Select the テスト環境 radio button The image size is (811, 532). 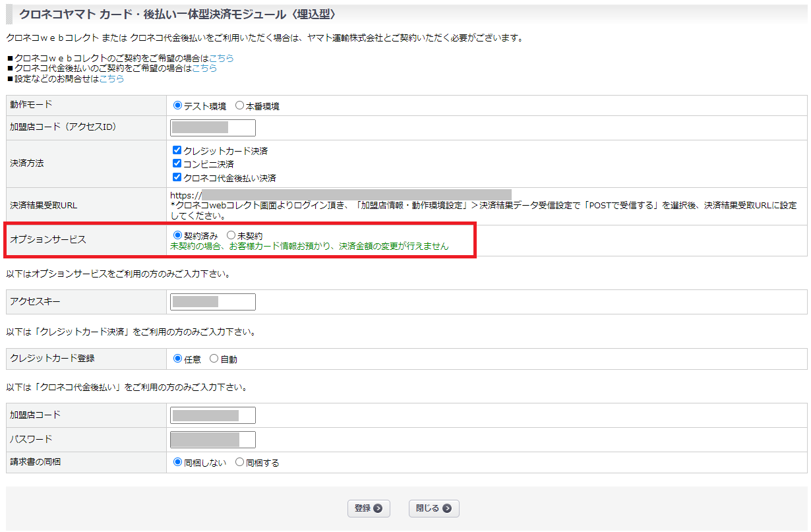177,105
